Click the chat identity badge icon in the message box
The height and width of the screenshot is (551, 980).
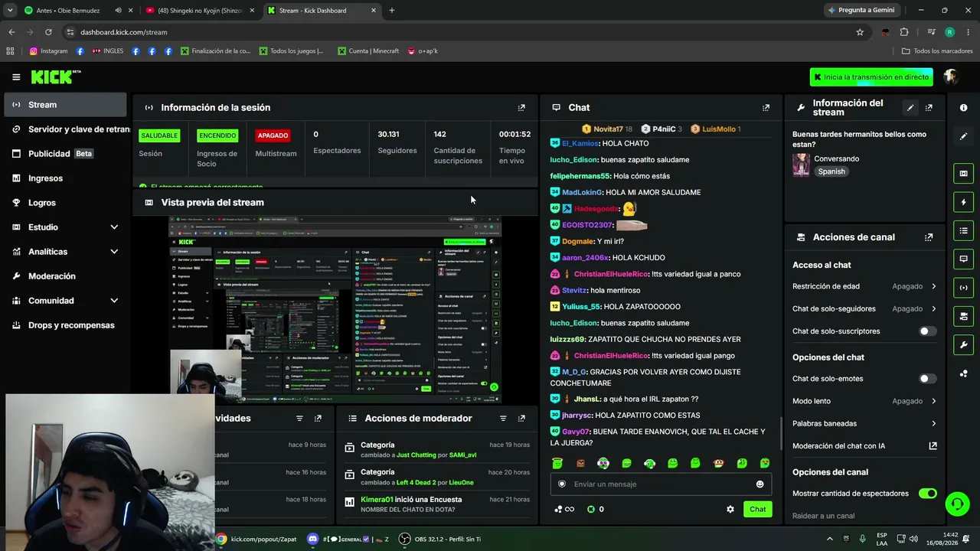(562, 484)
